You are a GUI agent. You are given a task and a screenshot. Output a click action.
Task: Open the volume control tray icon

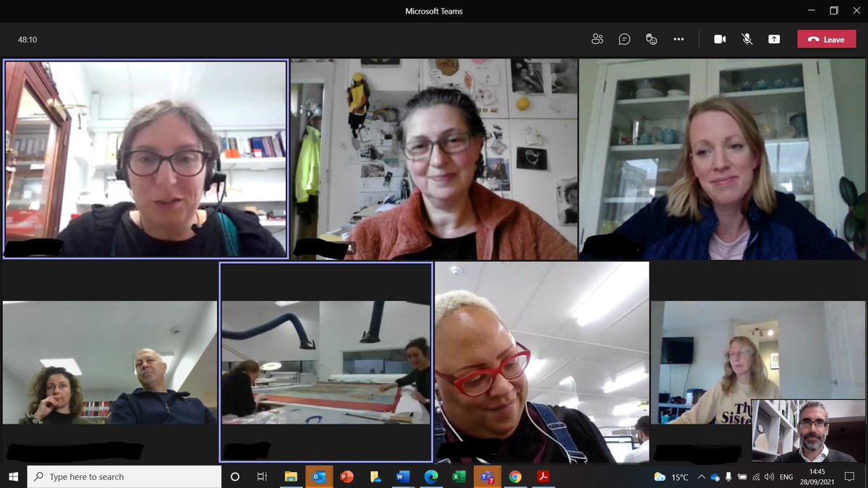tap(769, 476)
